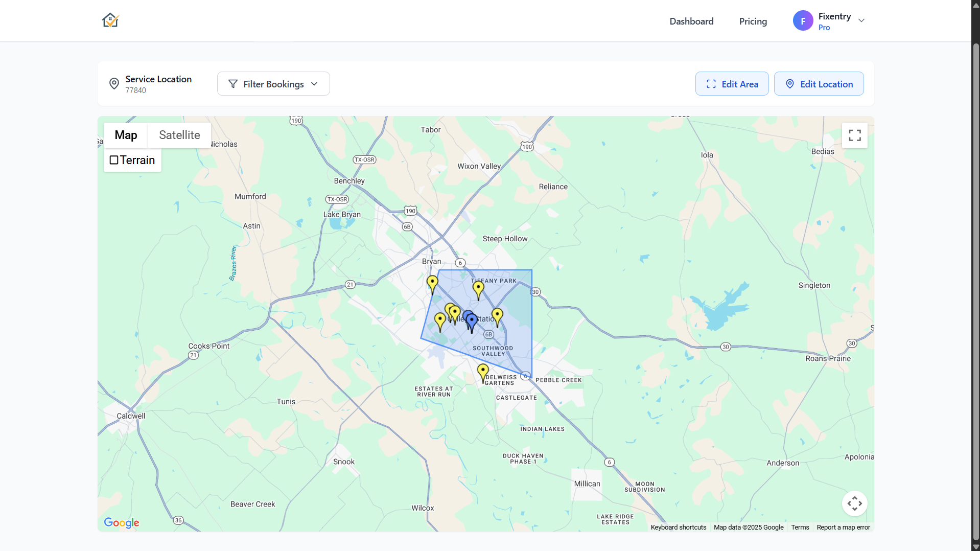980x551 pixels.
Task: Select the yellow pin near Bryan
Action: tap(432, 284)
